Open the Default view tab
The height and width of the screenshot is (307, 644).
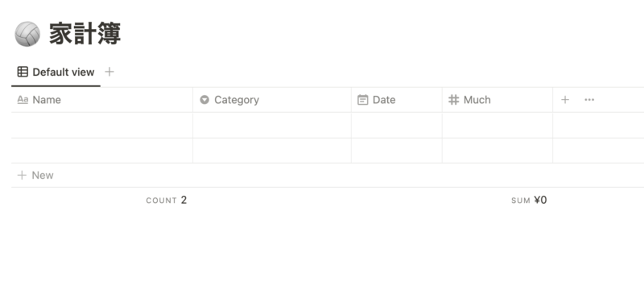pos(56,72)
